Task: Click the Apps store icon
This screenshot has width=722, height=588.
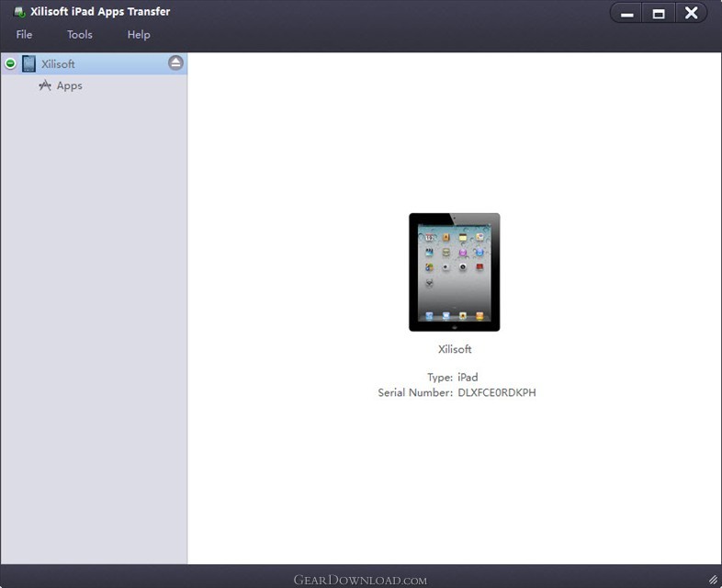Action: pos(45,85)
